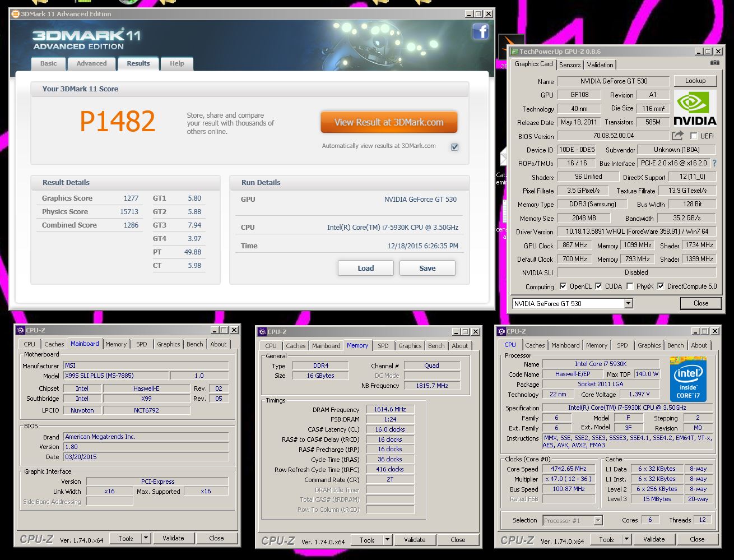Open the GPU selection dropdown in GPU-Z
Viewport: 734px width, 560px height.
pyautogui.click(x=628, y=303)
